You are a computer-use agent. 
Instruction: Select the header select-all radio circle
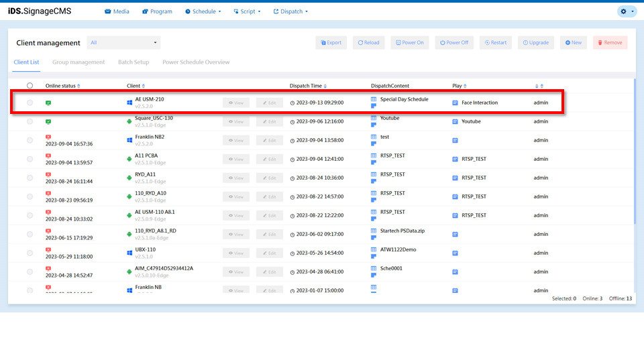click(x=30, y=86)
